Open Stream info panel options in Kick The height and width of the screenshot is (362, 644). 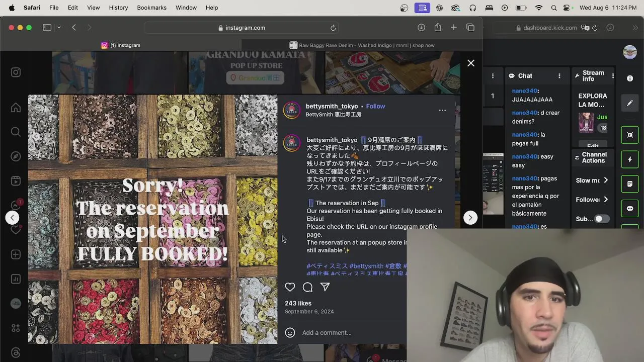612,76
